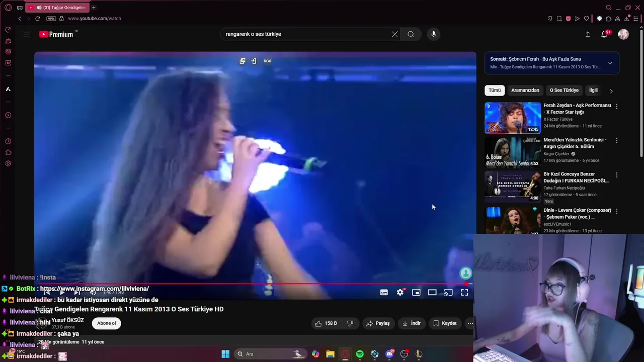Expand the Sonraki mix queue chevron
This screenshot has height=362, width=644.
coord(610,63)
